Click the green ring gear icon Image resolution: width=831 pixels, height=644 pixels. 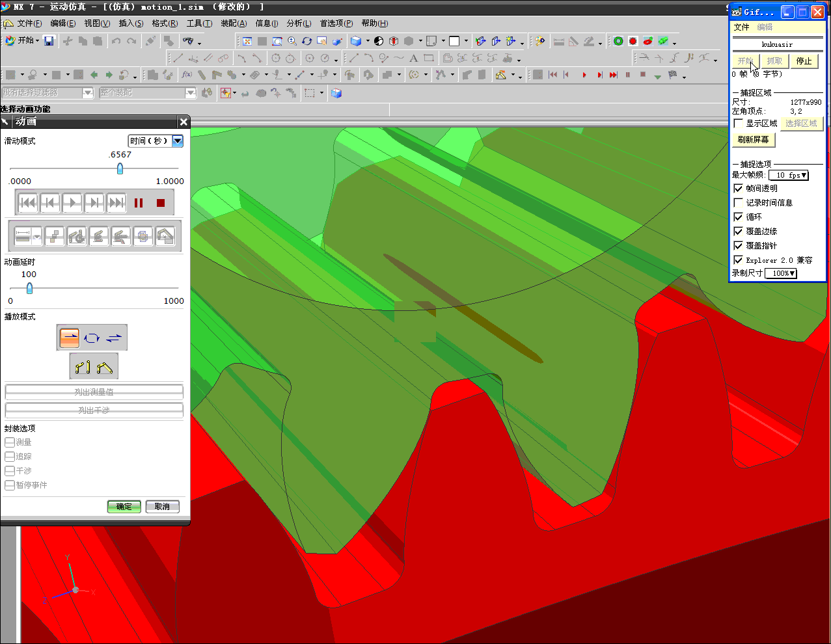618,41
